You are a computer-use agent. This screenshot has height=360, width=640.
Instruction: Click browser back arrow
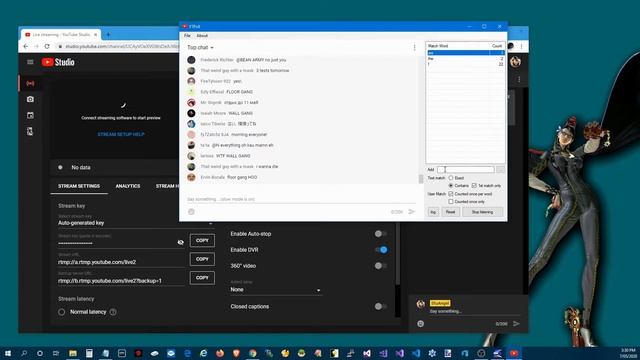[26, 46]
